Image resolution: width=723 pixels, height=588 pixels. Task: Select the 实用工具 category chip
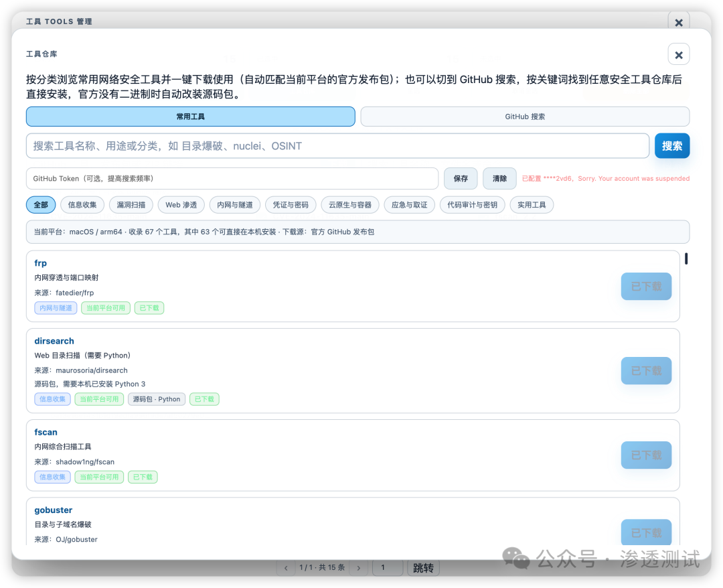[x=532, y=205]
